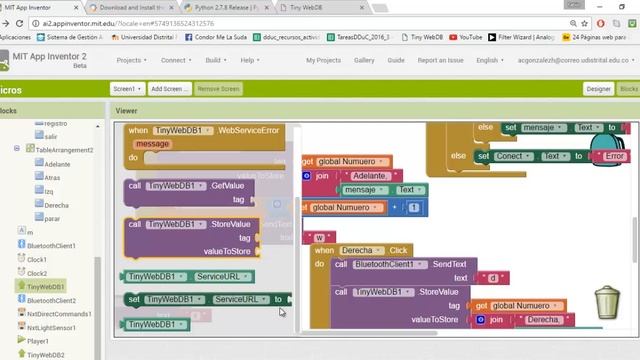
Task: Bookmark this page with the star icon
Action: pyautogui.click(x=584, y=24)
